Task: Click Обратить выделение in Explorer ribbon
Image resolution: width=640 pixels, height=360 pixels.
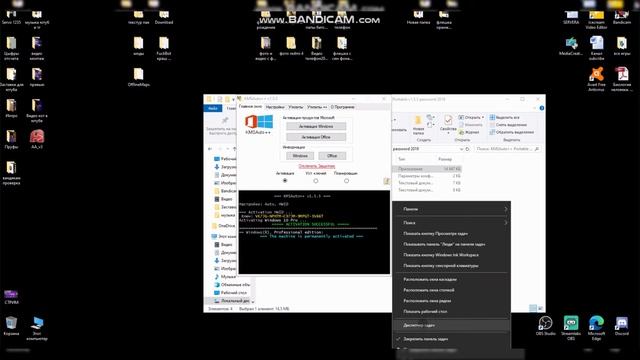Action: (512, 132)
